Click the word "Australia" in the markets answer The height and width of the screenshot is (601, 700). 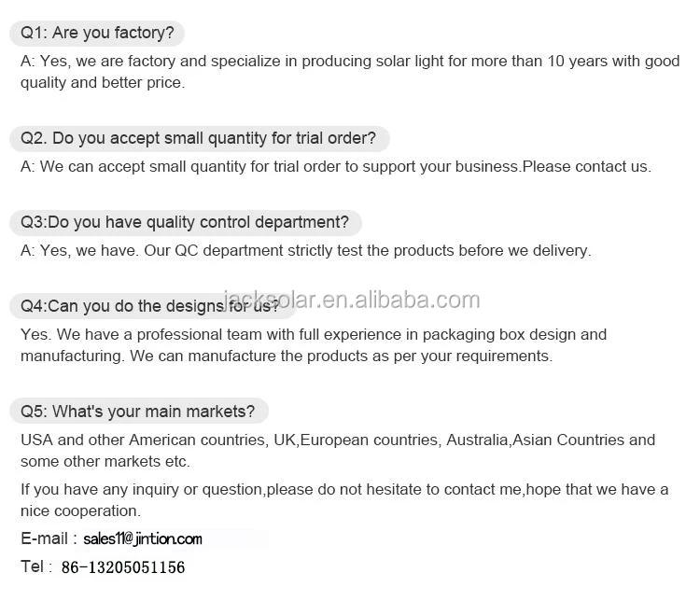[x=476, y=440]
